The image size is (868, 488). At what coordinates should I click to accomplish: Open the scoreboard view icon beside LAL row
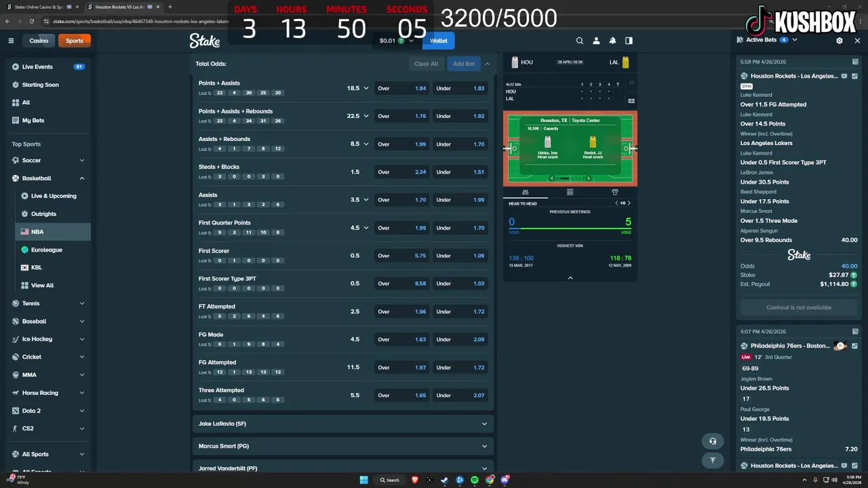pos(631,100)
